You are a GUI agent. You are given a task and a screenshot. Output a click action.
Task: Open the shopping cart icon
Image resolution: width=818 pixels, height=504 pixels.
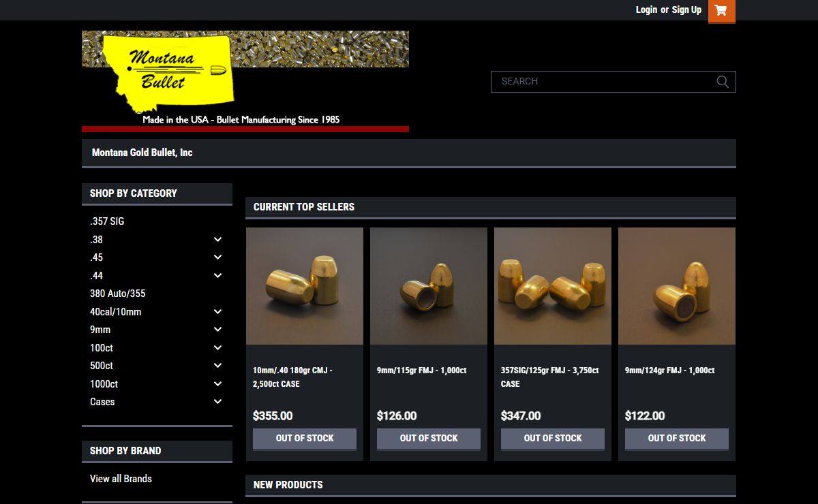tap(722, 11)
